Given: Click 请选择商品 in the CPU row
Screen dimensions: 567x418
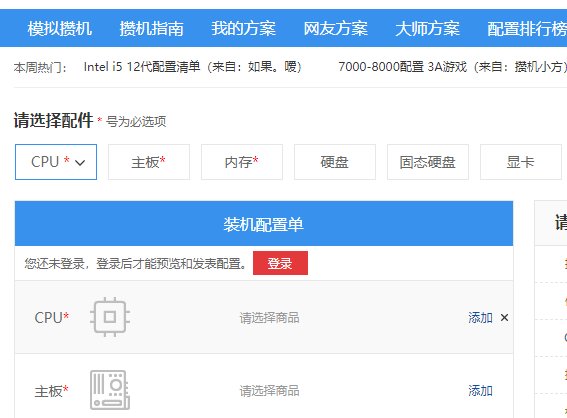Looking at the screenshot, I should click(x=269, y=318).
